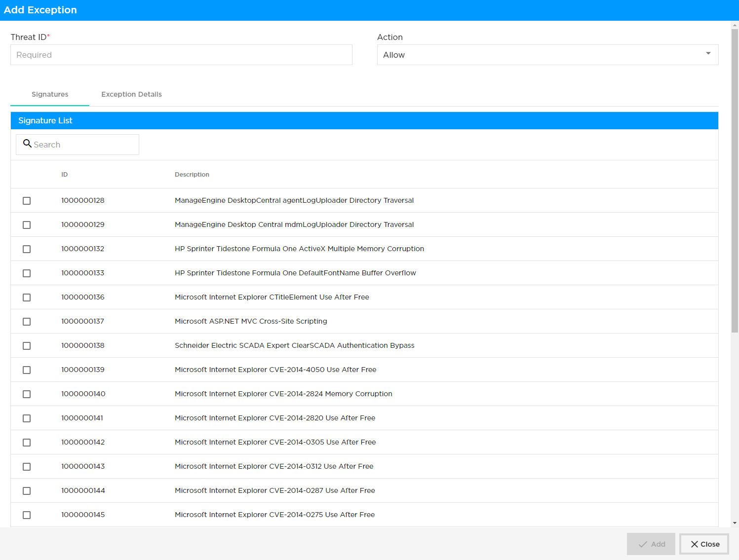
Task: Click the scrollbar up arrow
Action: [735, 24]
